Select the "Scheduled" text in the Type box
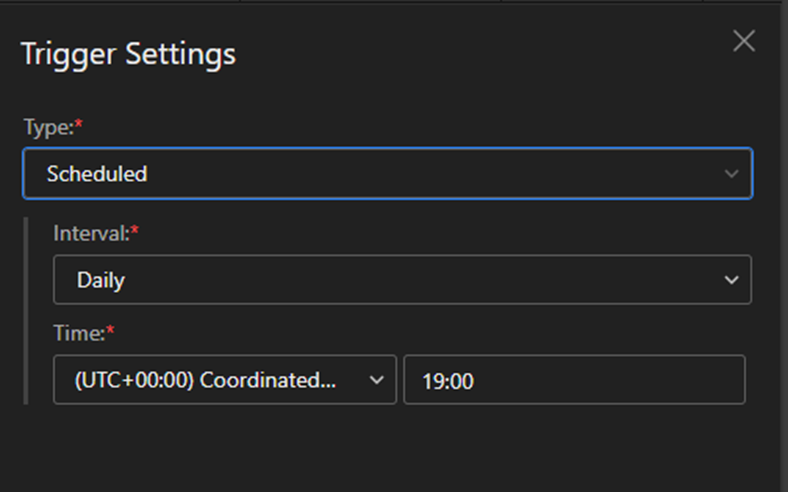 pyautogui.click(x=97, y=174)
